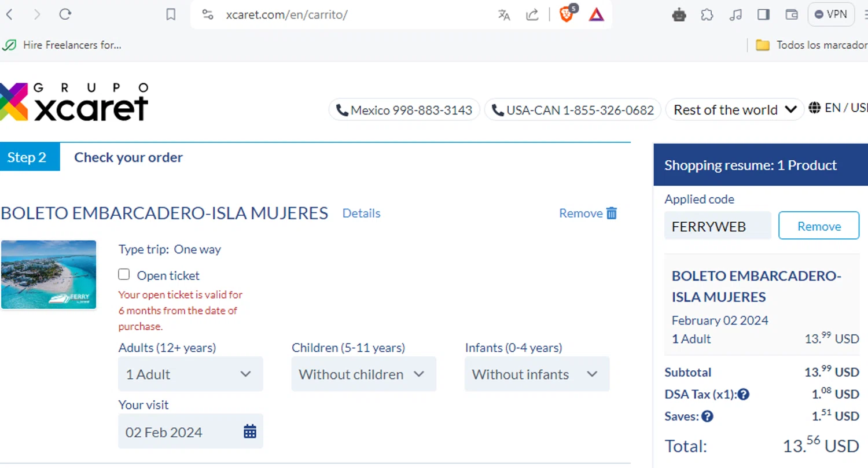Open site settings icon beside the URL
The width and height of the screenshot is (868, 468).
[208, 14]
